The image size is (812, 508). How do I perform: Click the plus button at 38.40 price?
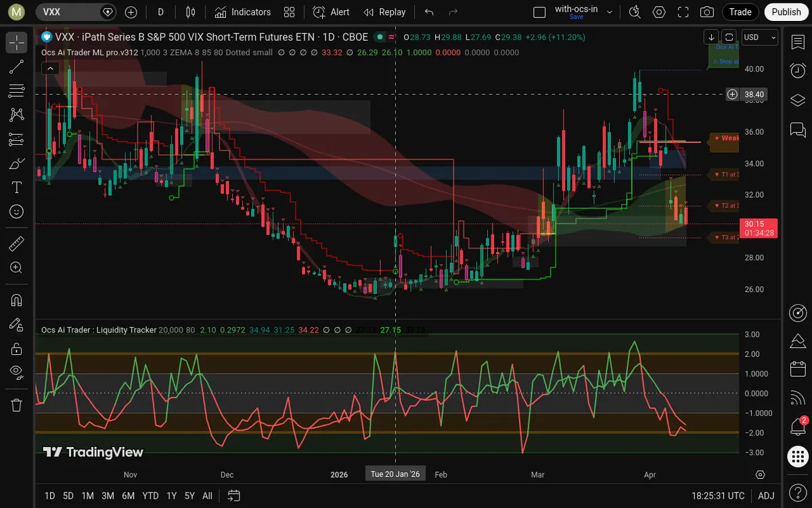[x=732, y=94]
